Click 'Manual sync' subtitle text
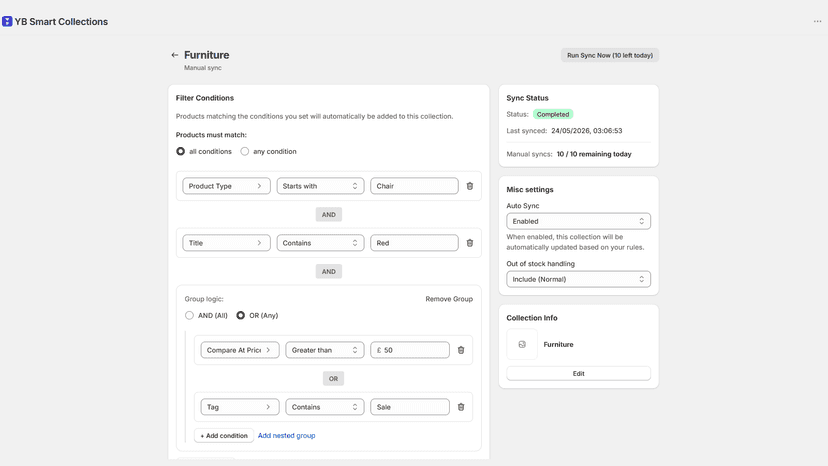The image size is (828, 466). (203, 68)
